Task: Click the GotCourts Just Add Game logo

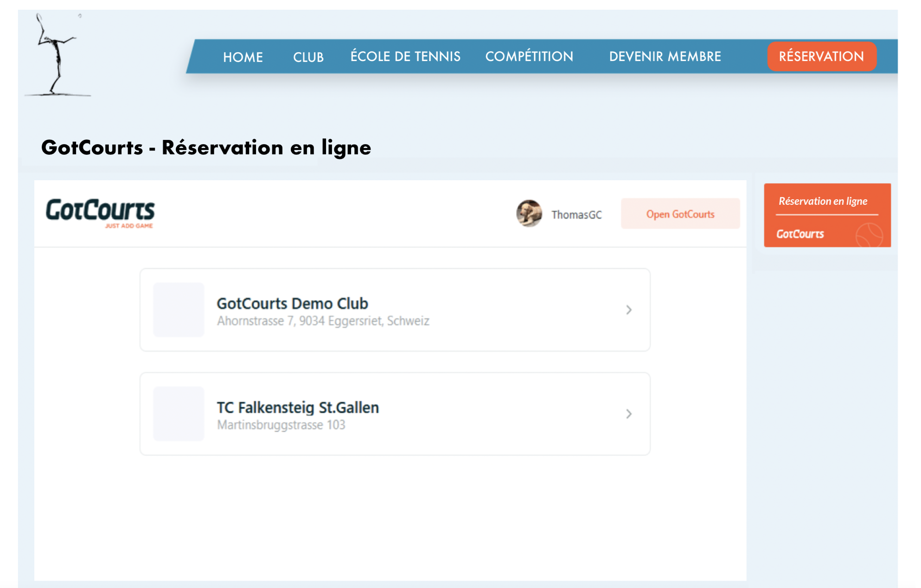Action: [x=100, y=213]
